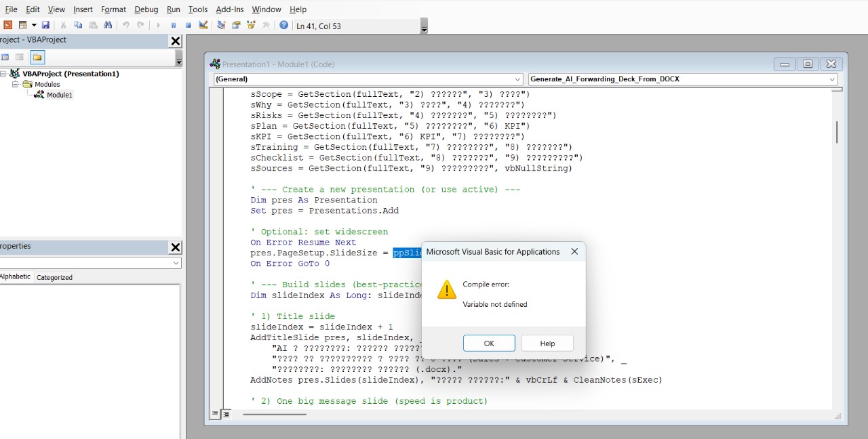Switch to Full Module View button
Screen dimensions: 868x439
(x=226, y=413)
